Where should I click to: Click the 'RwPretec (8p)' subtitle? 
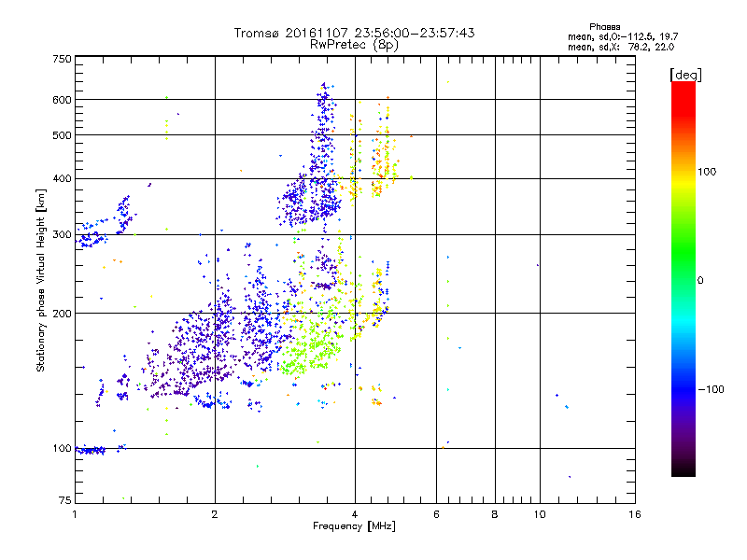(x=354, y=45)
